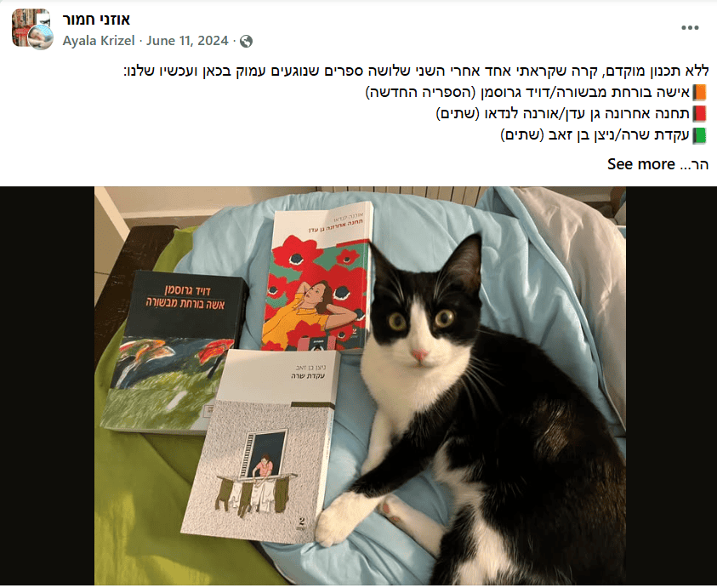Open the three-dots post options menu
The image size is (717, 588).
pos(690,28)
